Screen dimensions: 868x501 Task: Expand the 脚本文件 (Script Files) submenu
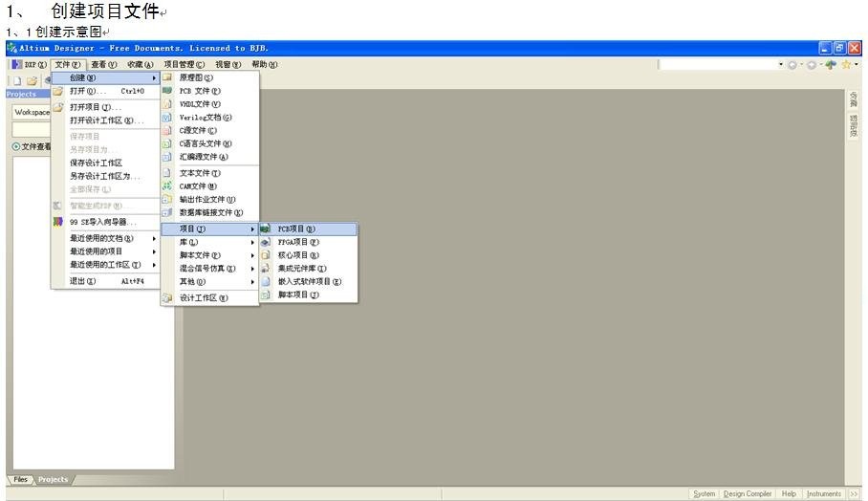coord(209,255)
